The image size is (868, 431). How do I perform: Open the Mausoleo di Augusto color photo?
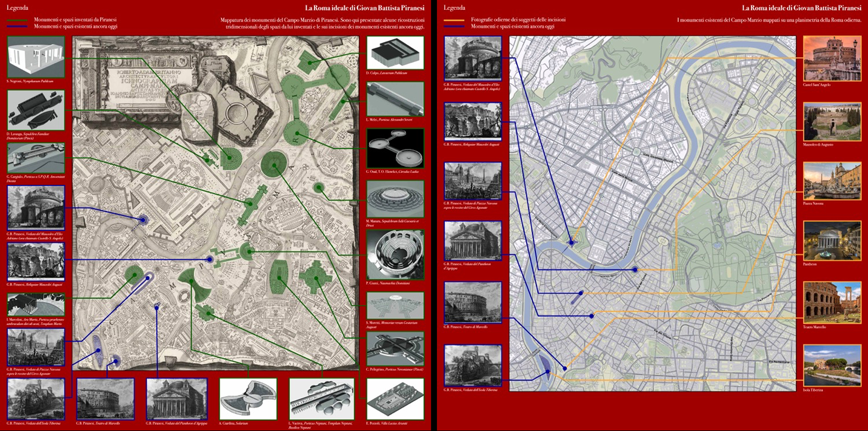tap(832, 122)
